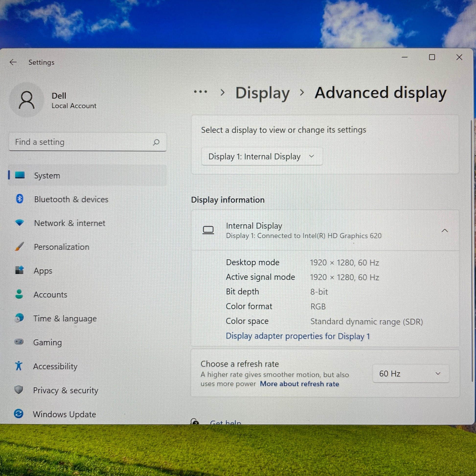This screenshot has width=476, height=476.
Task: Click the Gaming controller icon
Action: point(19,342)
